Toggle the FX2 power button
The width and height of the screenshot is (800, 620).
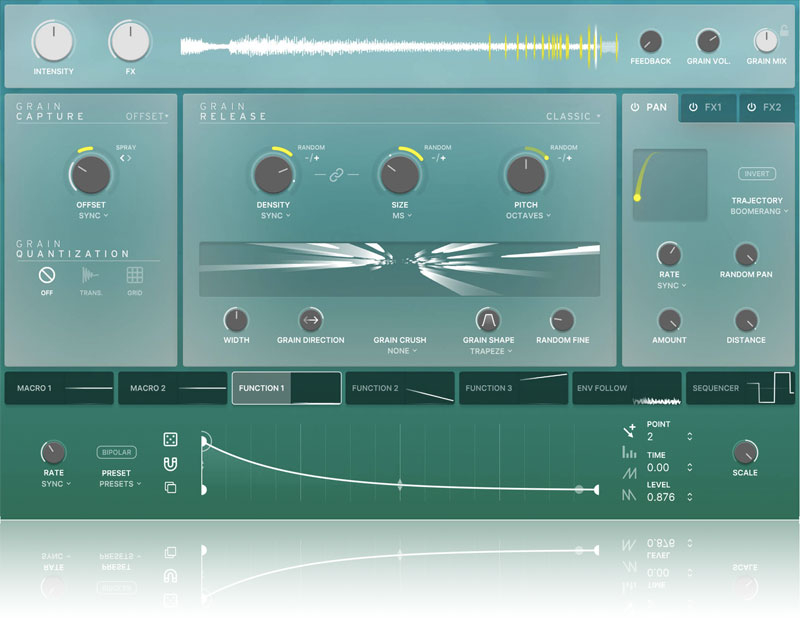click(752, 108)
